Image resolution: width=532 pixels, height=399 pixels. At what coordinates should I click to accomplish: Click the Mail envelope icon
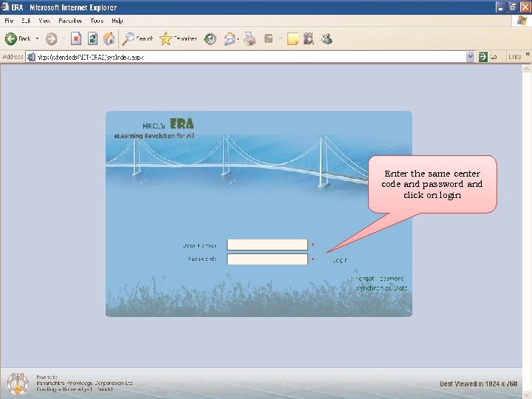click(230, 39)
